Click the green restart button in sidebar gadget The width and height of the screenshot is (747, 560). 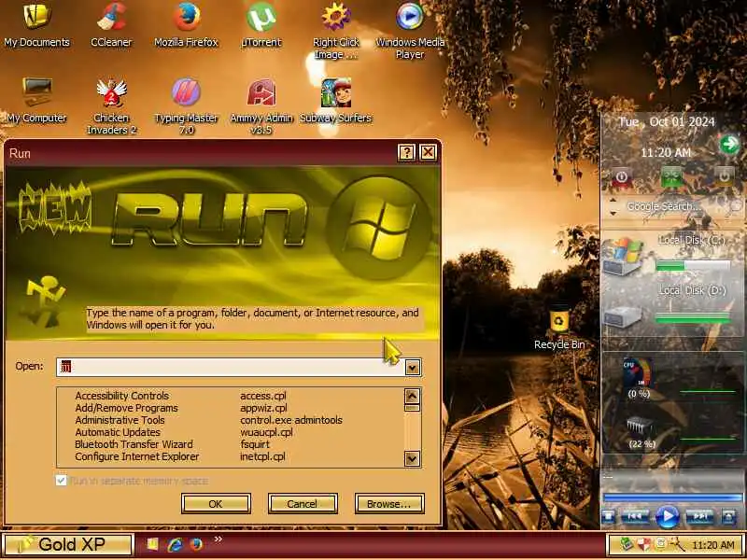point(672,177)
